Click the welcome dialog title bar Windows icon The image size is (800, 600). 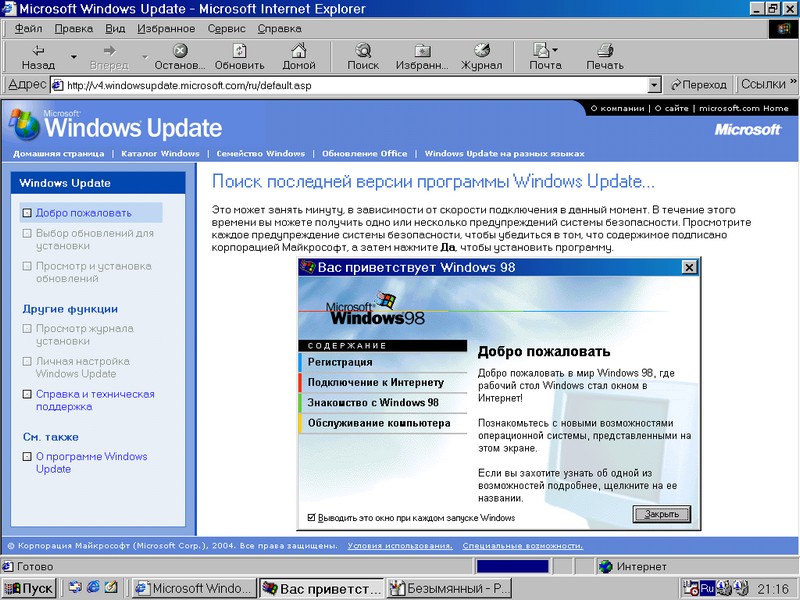307,267
